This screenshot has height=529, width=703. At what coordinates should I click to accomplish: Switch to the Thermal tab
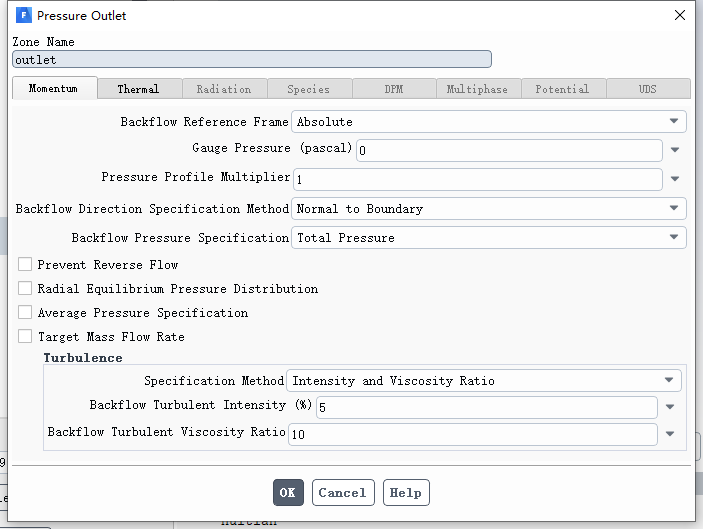coord(139,89)
